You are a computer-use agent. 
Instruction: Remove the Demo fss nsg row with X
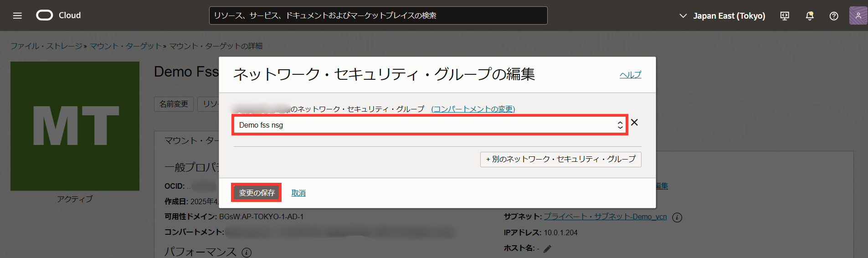coord(634,122)
